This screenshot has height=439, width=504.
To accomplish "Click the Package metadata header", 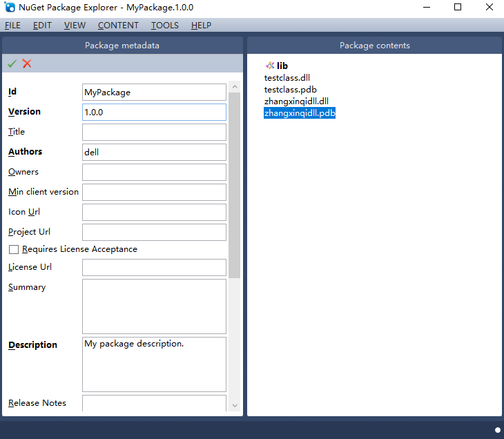I will (122, 46).
